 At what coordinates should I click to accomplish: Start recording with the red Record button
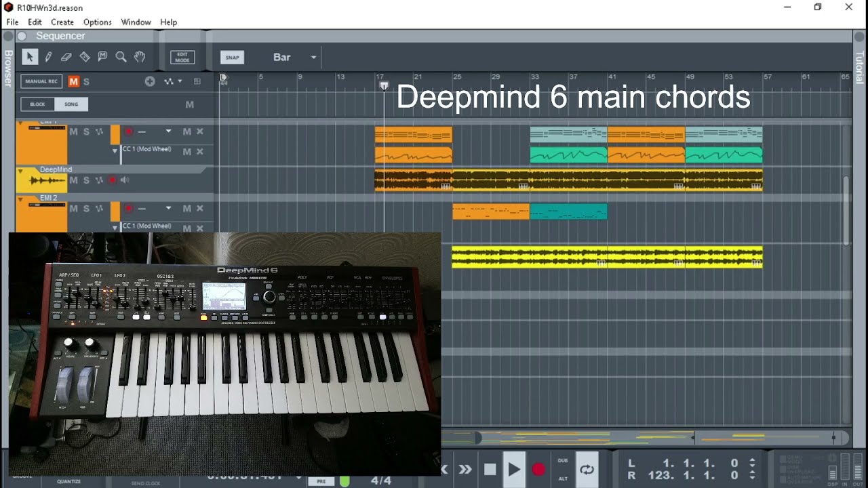(x=538, y=469)
